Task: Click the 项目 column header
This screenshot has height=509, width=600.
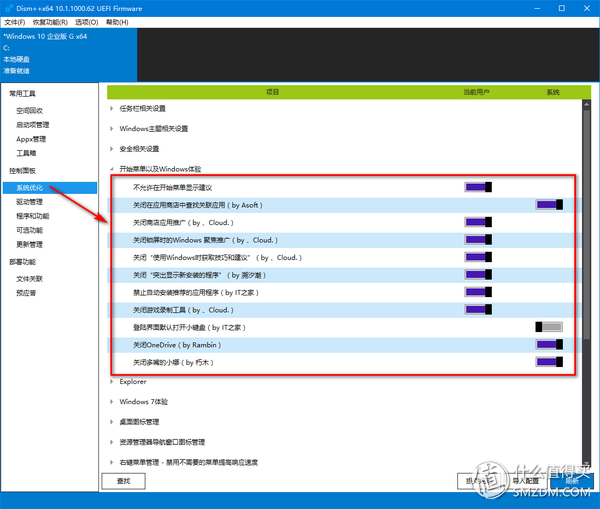Action: (x=272, y=92)
